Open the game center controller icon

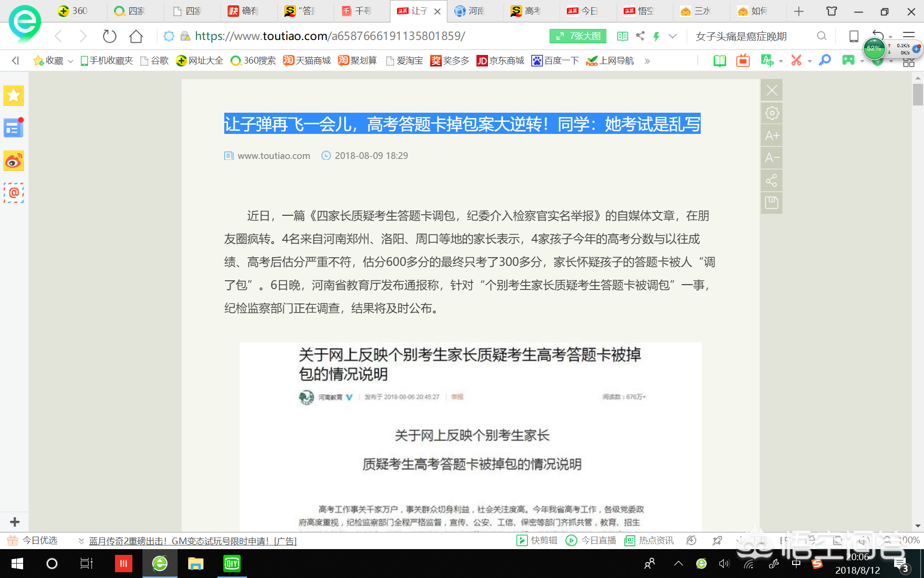848,60
